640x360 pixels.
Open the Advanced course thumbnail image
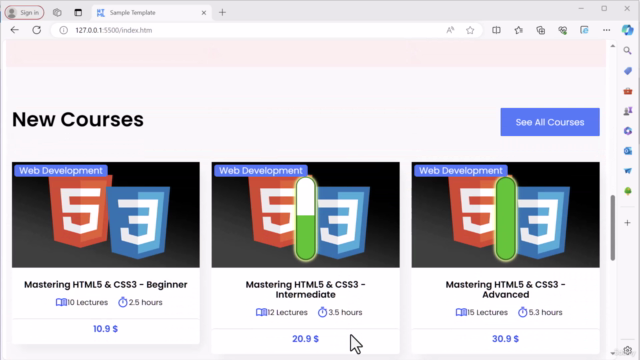pyautogui.click(x=505, y=215)
